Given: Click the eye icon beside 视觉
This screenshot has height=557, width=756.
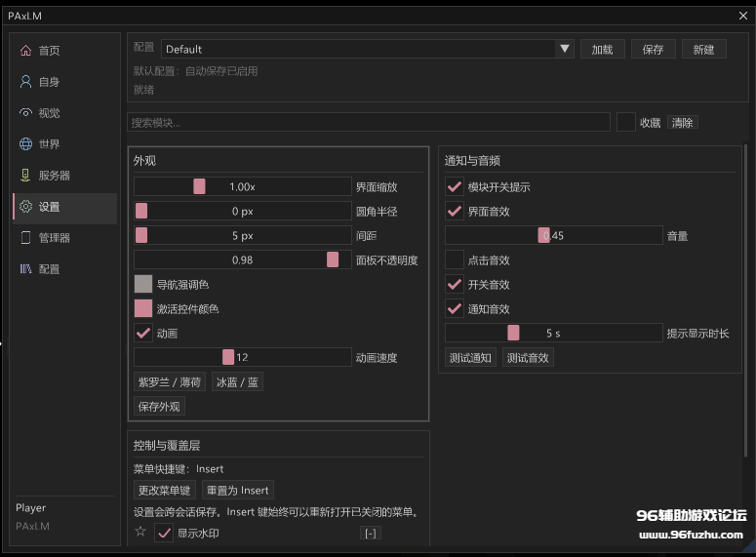Looking at the screenshot, I should pos(25,113).
